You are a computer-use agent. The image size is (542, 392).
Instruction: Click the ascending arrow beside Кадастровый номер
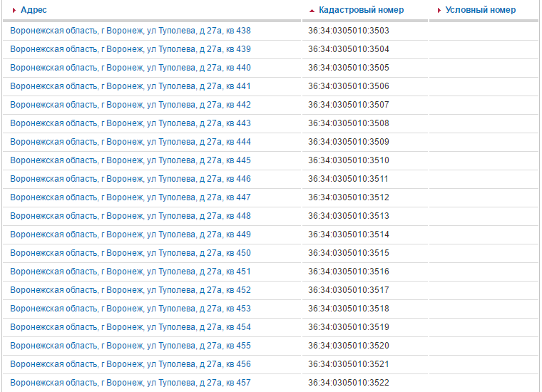click(312, 11)
